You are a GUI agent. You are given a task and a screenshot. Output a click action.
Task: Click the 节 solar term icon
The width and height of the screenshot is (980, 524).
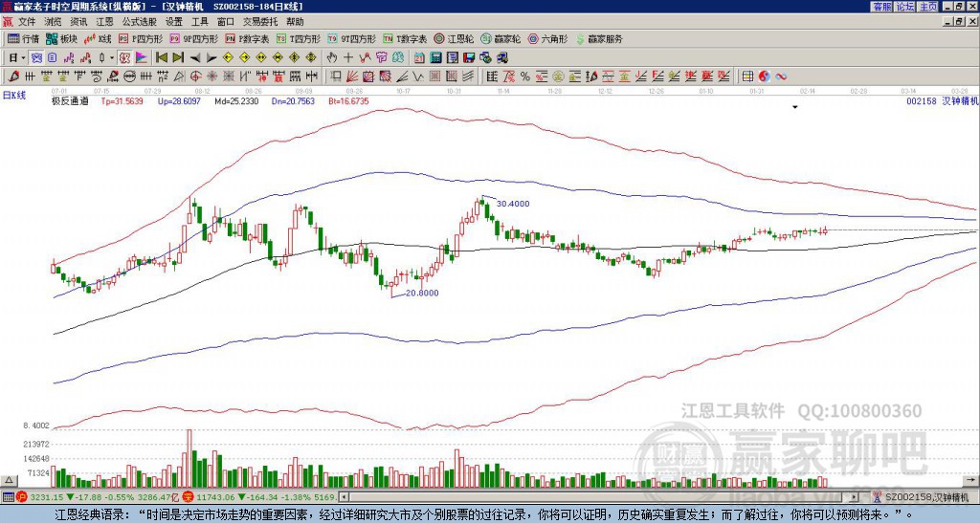[x=381, y=58]
